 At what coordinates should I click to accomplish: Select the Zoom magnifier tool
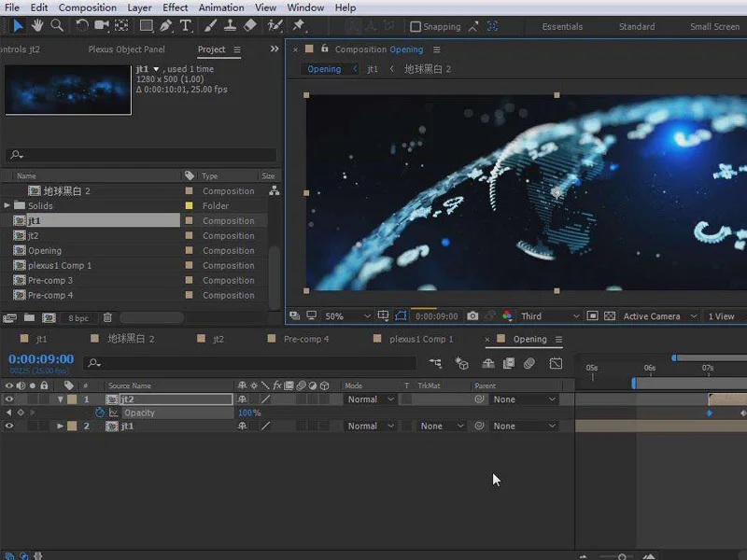coord(57,25)
